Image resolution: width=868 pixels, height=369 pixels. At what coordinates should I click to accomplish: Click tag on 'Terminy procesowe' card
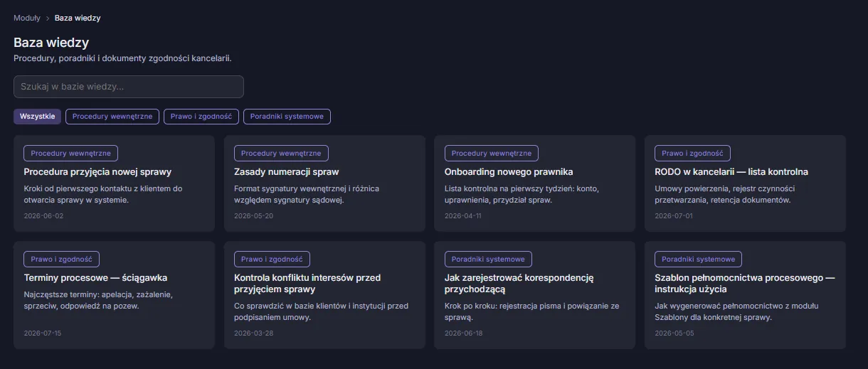[62, 259]
